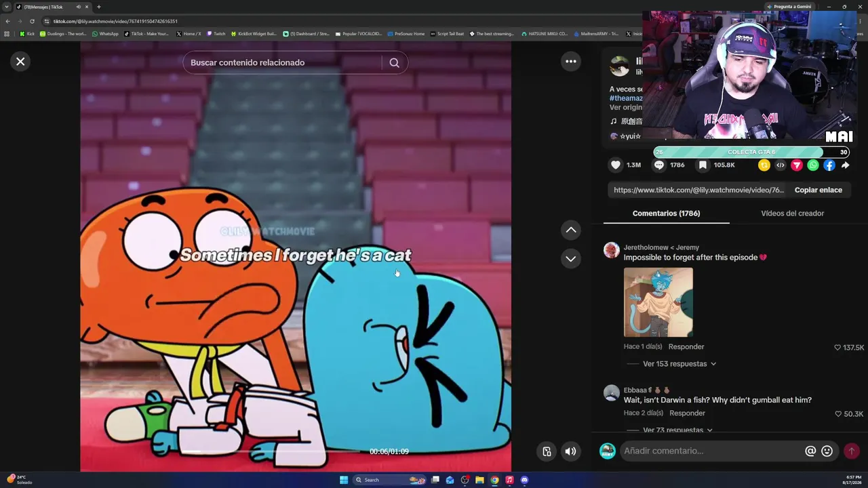The height and width of the screenshot is (488, 868).
Task: Open the Duolingo bookmark
Action: click(63, 34)
